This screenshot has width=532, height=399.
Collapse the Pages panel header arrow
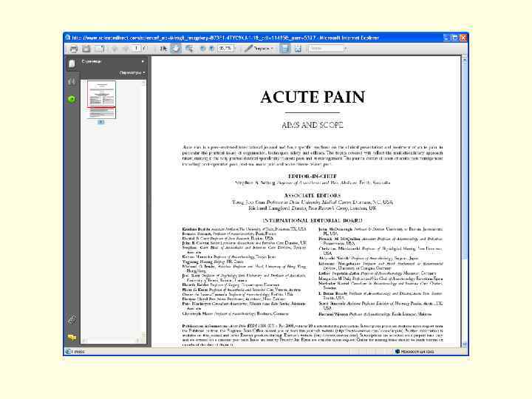click(x=143, y=61)
